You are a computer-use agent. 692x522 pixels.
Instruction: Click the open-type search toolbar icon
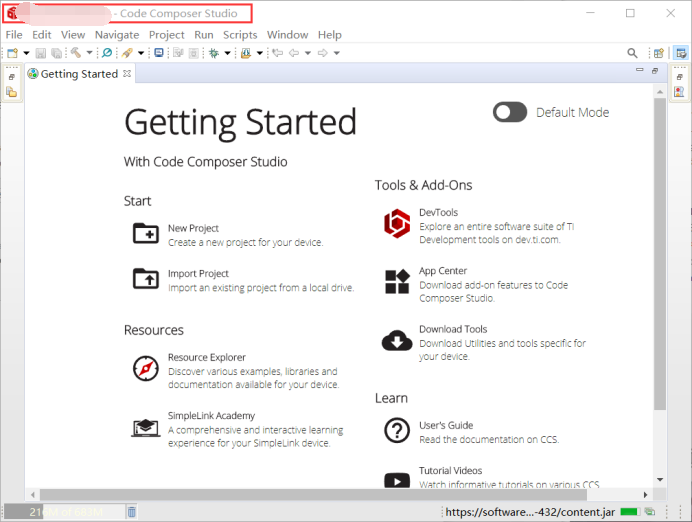pyautogui.click(x=246, y=53)
